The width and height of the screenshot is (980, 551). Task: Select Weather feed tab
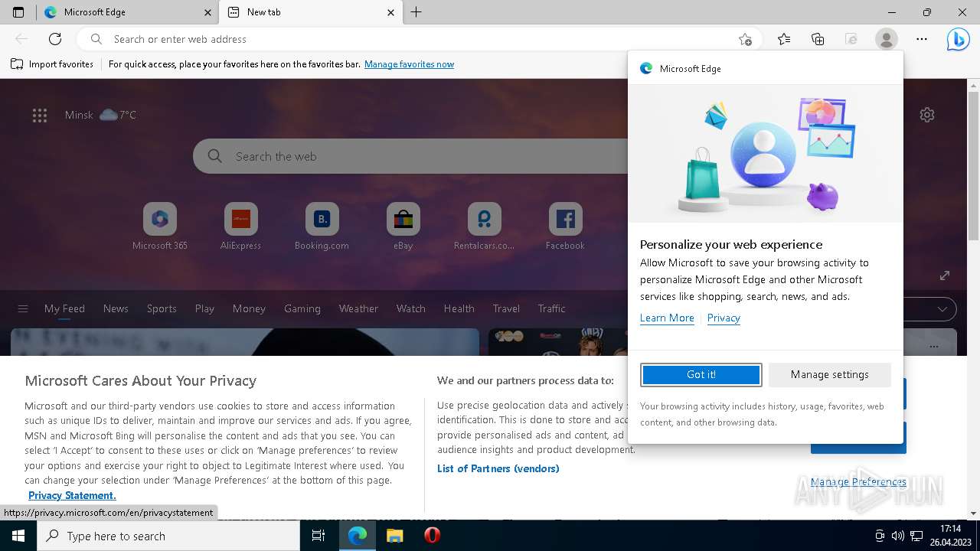pyautogui.click(x=358, y=308)
